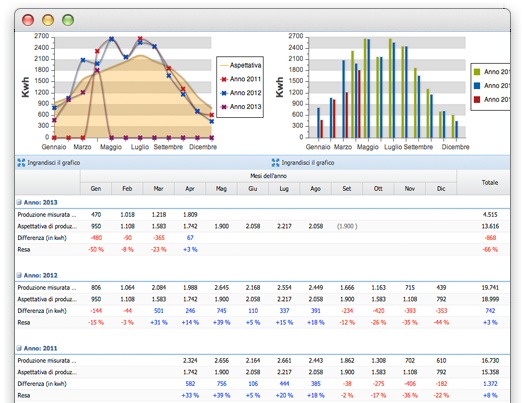This screenshot has height=403, width=523.
Task: Select 2012 total difference 742
Action: click(490, 311)
